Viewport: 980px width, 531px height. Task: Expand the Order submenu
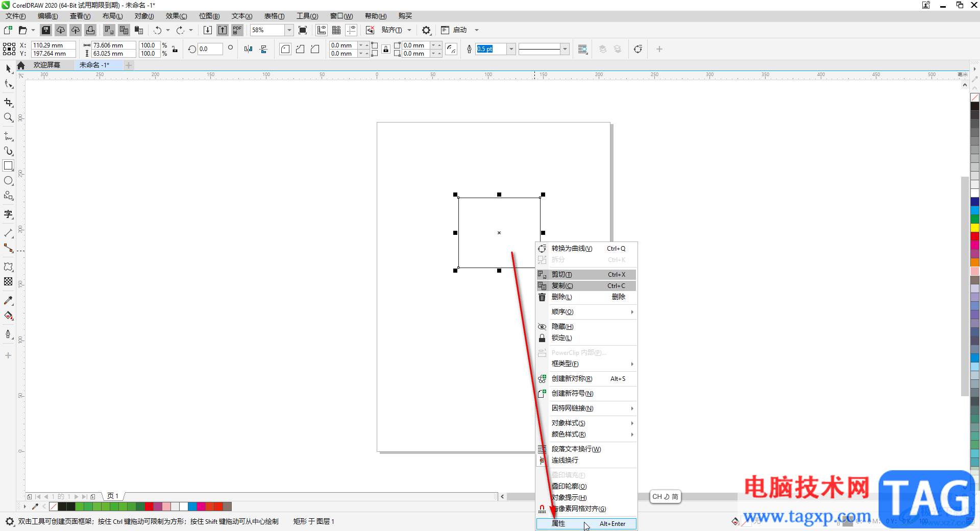(586, 312)
